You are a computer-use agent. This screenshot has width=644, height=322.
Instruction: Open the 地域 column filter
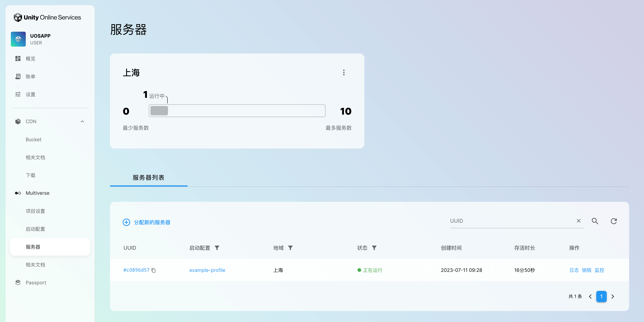coord(290,248)
